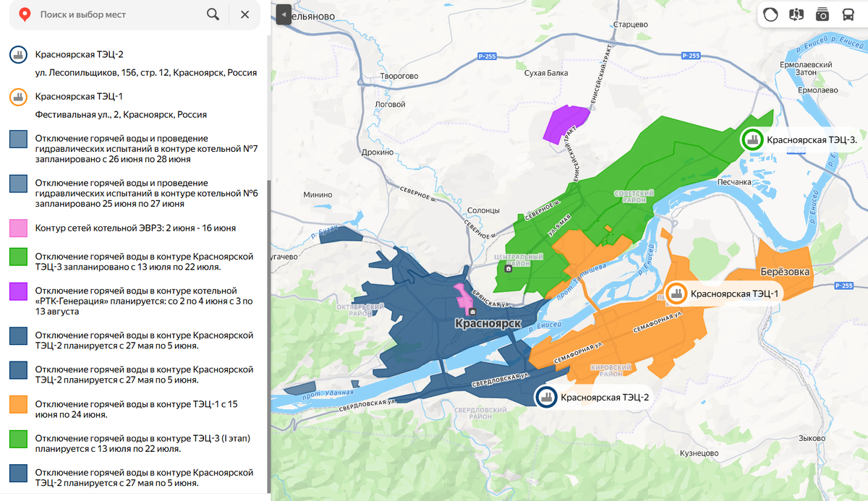Click the 'Минино' place label
The height and width of the screenshot is (501, 868).
click(x=318, y=195)
